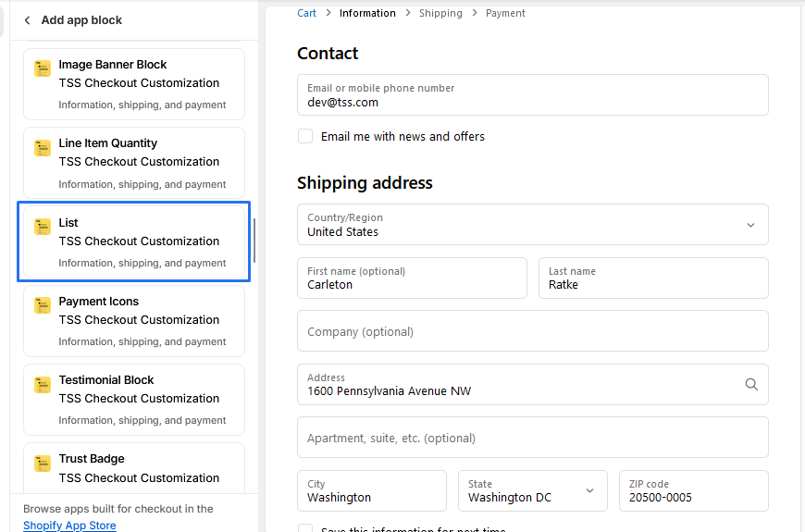This screenshot has height=532, width=805.
Task: Click the Image Banner Block app icon
Action: (x=43, y=69)
